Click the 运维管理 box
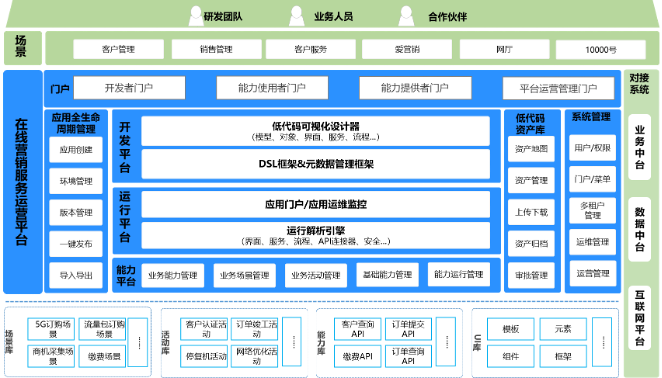 click(x=592, y=242)
